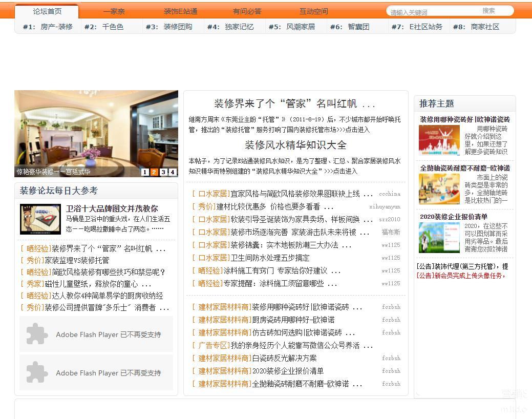Select slide 3 in the image carousel
The height and width of the screenshot is (419, 532).
163,172
